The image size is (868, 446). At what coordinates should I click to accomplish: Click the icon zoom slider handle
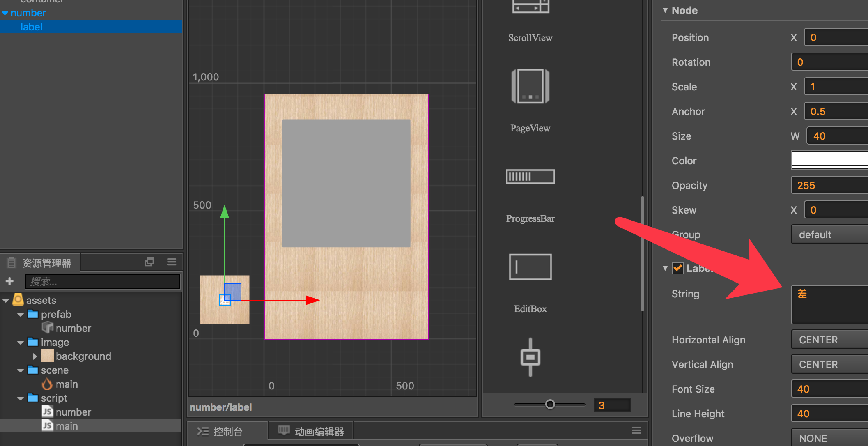(x=550, y=405)
